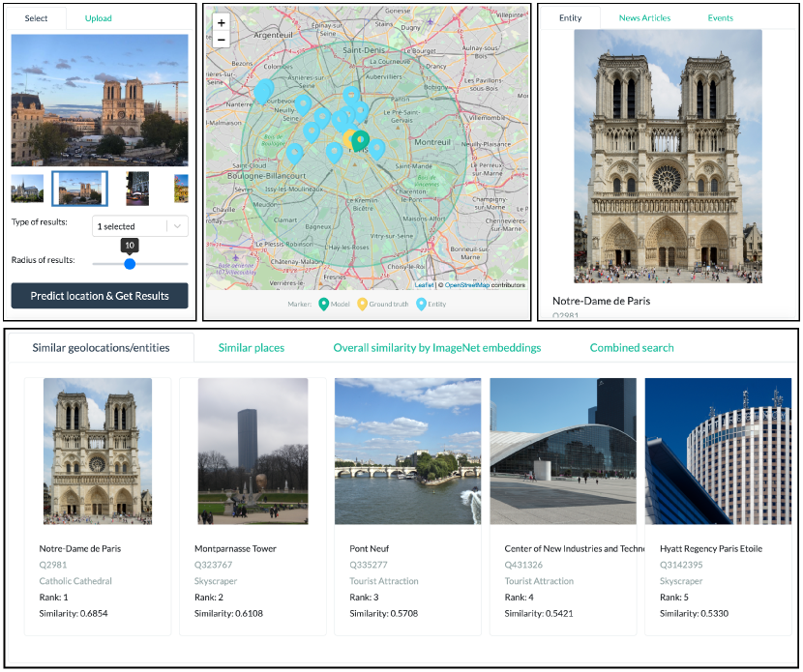803x672 pixels.
Task: Click the Catholic Cathedral type label
Action: click(x=75, y=581)
